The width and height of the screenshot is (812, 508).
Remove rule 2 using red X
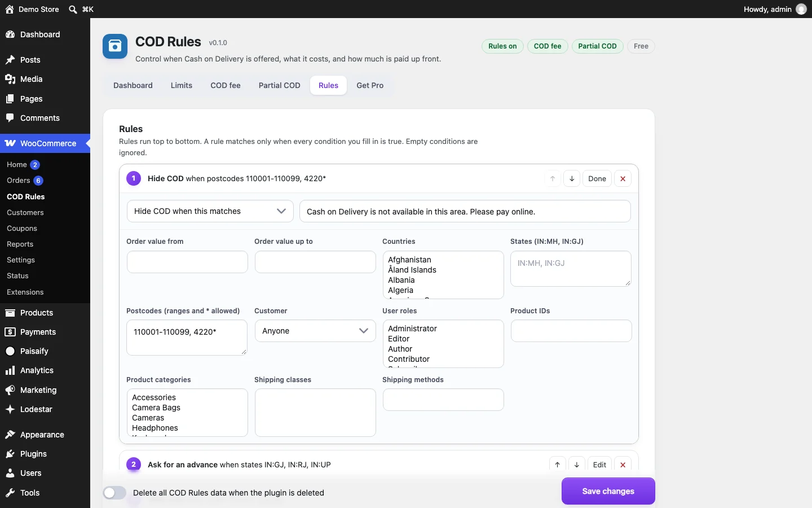(x=623, y=465)
